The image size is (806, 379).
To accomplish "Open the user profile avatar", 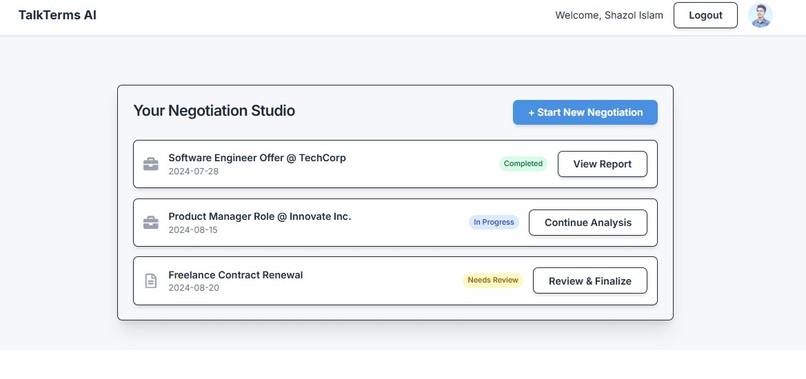I will click(x=760, y=15).
